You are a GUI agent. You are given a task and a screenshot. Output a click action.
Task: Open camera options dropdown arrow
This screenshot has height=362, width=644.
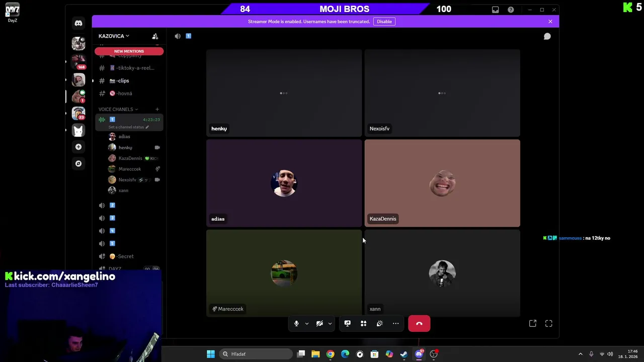coord(330,324)
